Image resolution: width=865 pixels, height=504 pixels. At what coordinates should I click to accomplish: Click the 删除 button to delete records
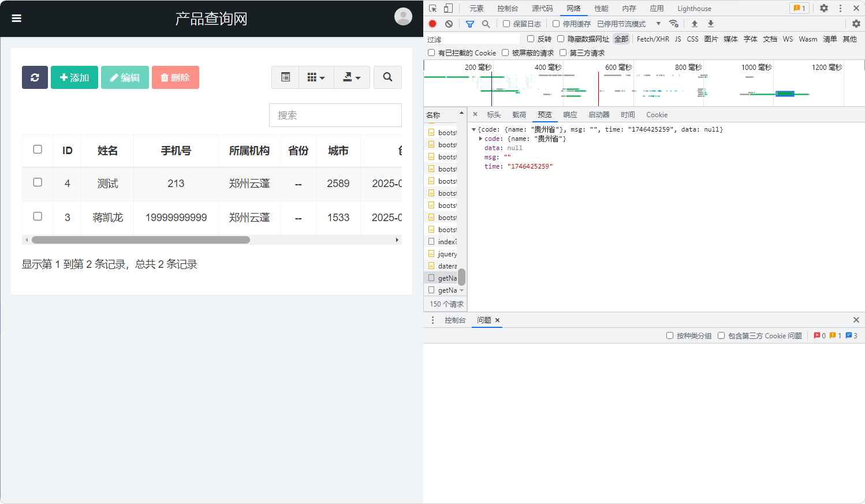click(x=176, y=77)
